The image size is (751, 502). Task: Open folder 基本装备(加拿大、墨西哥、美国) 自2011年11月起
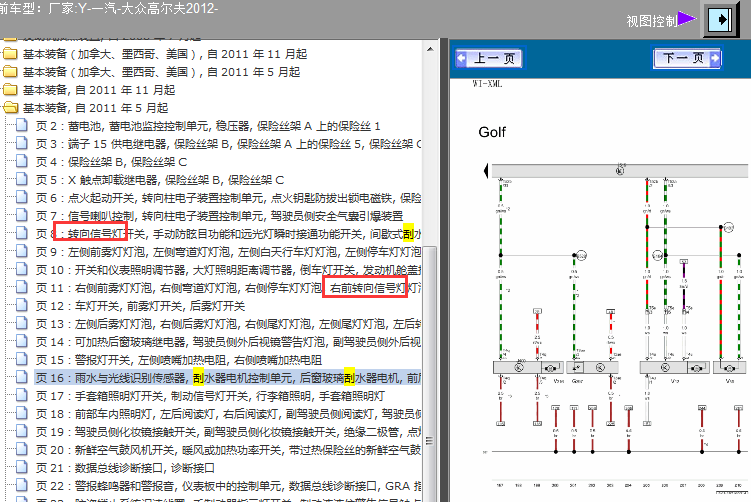(x=165, y=54)
